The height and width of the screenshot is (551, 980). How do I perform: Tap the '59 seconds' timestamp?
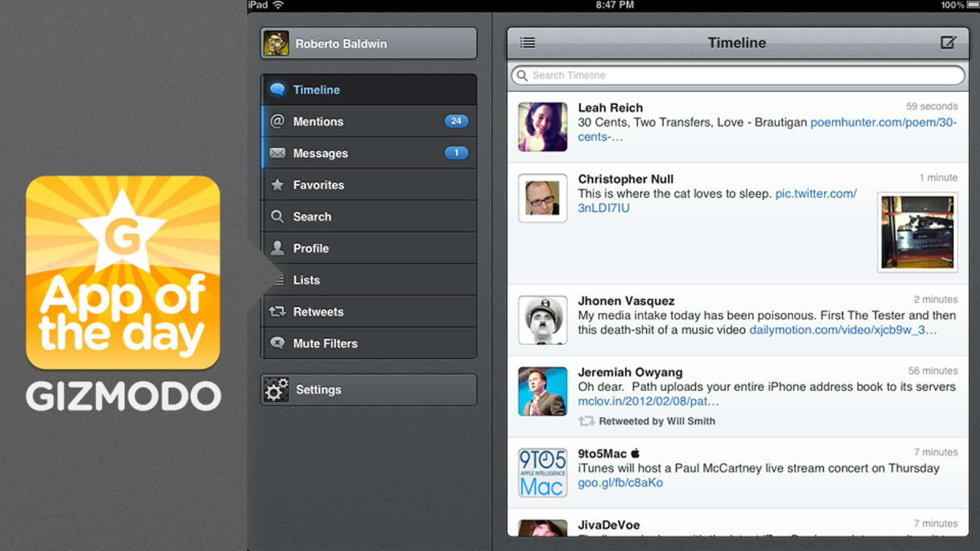pyautogui.click(x=932, y=107)
